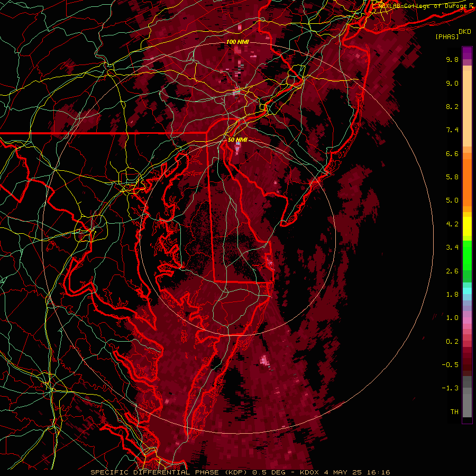Click the 'TH' threshold label on the scale
Screen dimensions: 476x476
pos(454,412)
